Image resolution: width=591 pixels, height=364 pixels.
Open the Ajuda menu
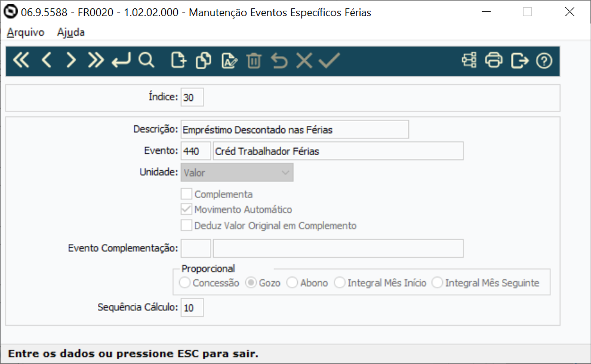(70, 32)
